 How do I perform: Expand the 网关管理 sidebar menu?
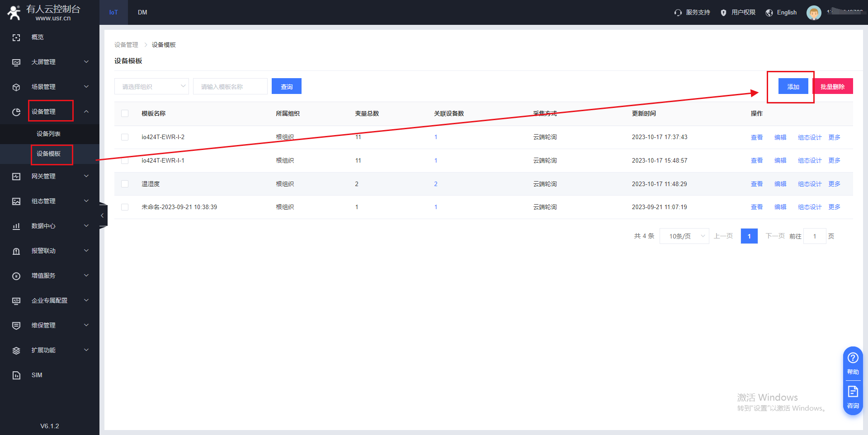[x=50, y=176]
